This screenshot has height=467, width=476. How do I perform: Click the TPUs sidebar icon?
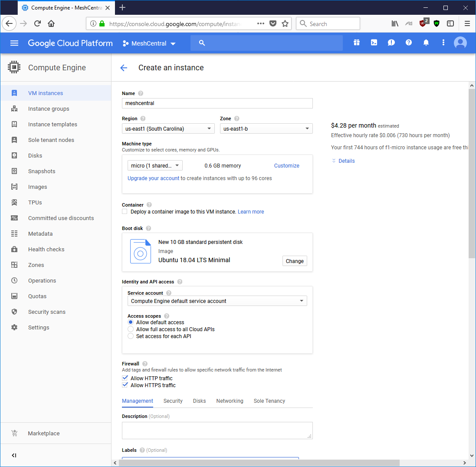[14, 202]
